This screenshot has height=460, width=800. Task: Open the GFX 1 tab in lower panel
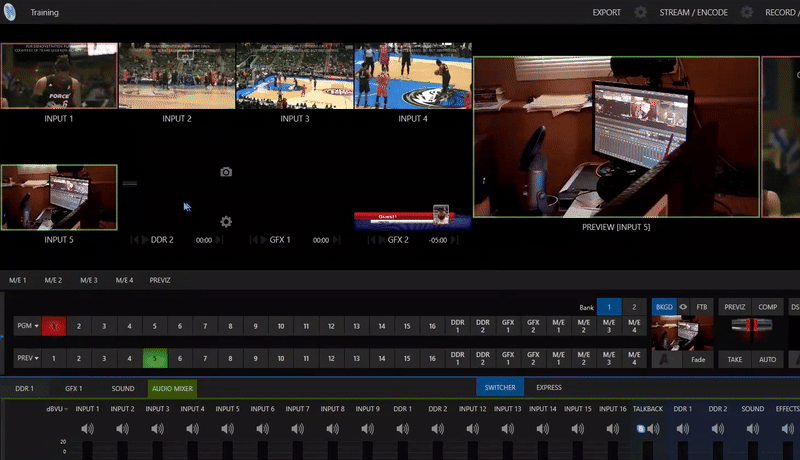tap(73, 389)
